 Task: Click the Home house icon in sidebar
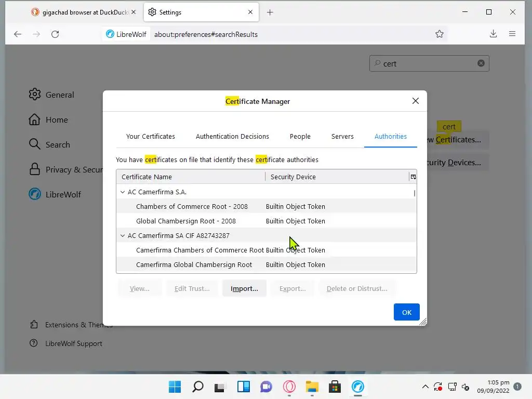pos(35,119)
